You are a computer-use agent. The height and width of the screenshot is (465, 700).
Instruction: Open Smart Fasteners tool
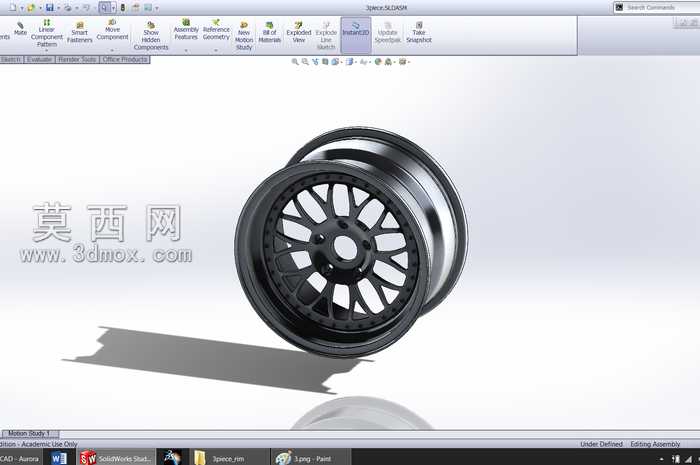click(79, 32)
